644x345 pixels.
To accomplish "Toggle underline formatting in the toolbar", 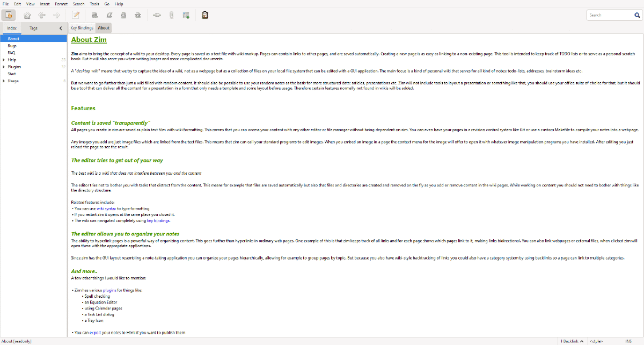I will pyautogui.click(x=123, y=15).
